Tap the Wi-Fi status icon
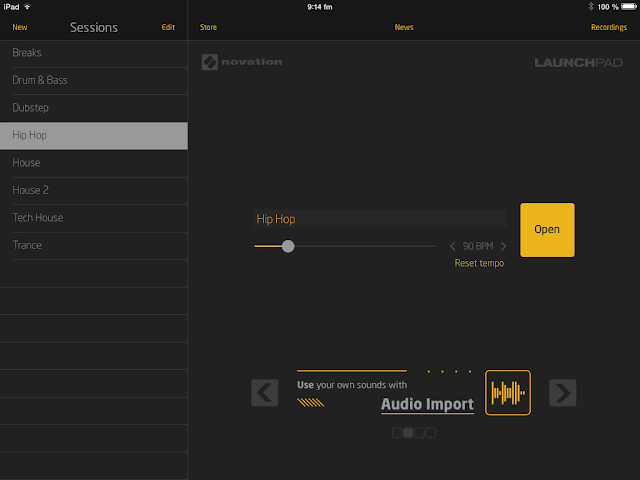Screen dimensions: 640x480 click(x=27, y=7)
